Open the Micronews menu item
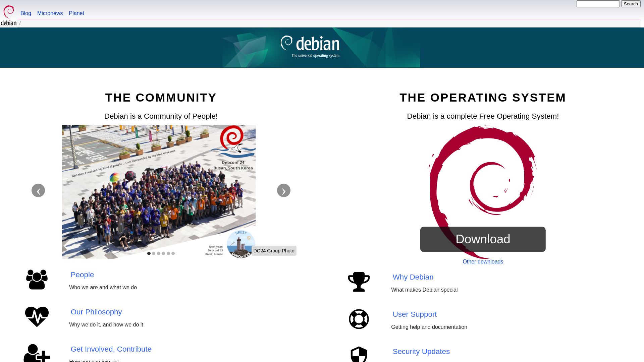 tap(50, 13)
